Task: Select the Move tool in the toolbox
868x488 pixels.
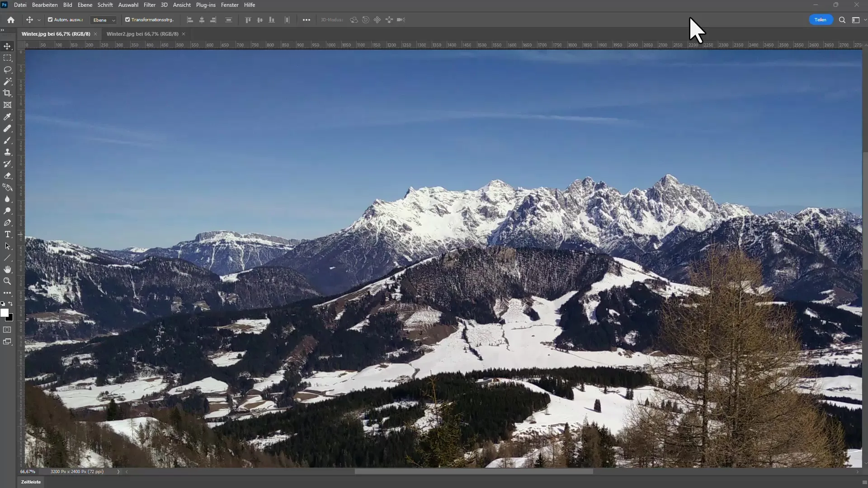Action: pos(7,46)
